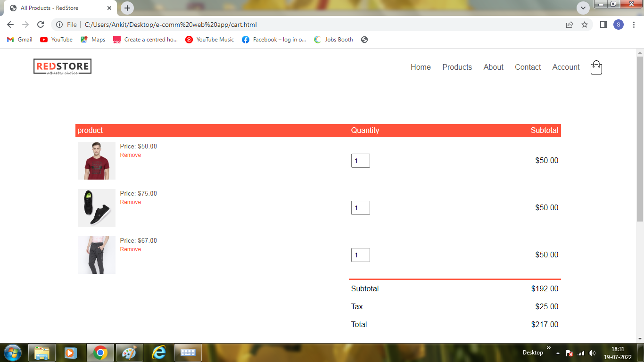The width and height of the screenshot is (644, 362).
Task: Go to Home nav link
Action: click(421, 67)
